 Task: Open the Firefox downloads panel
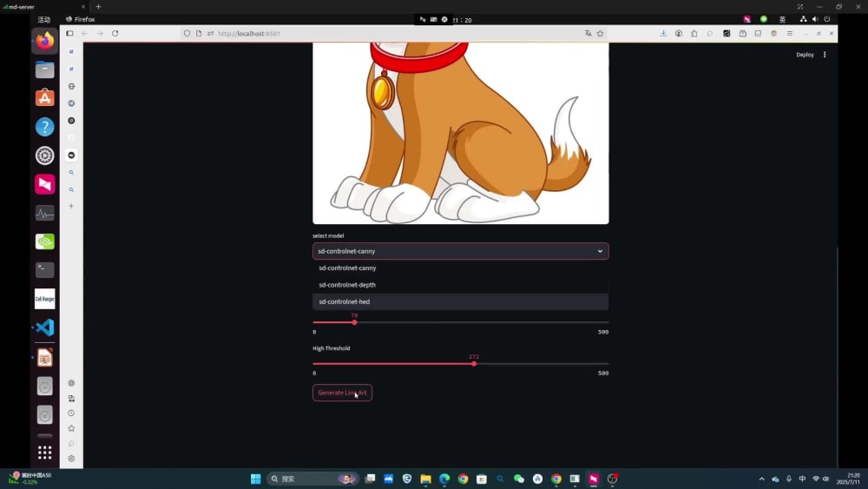663,33
